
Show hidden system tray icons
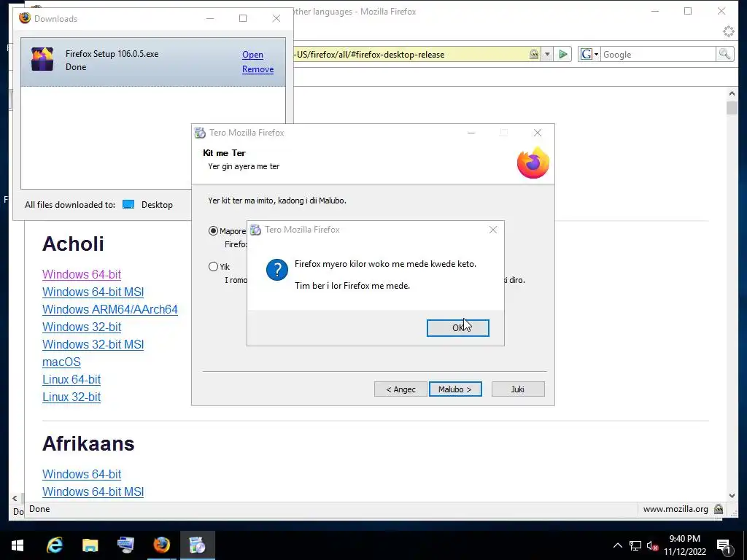tap(617, 545)
